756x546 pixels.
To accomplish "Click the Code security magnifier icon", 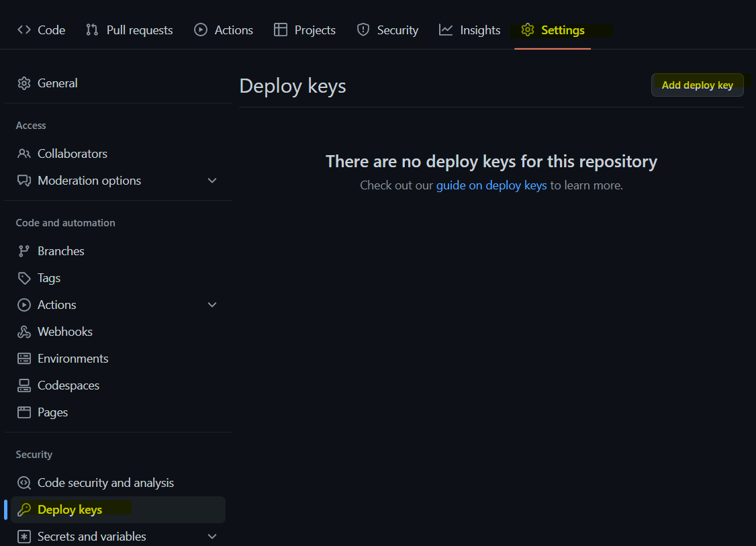I will tap(24, 483).
